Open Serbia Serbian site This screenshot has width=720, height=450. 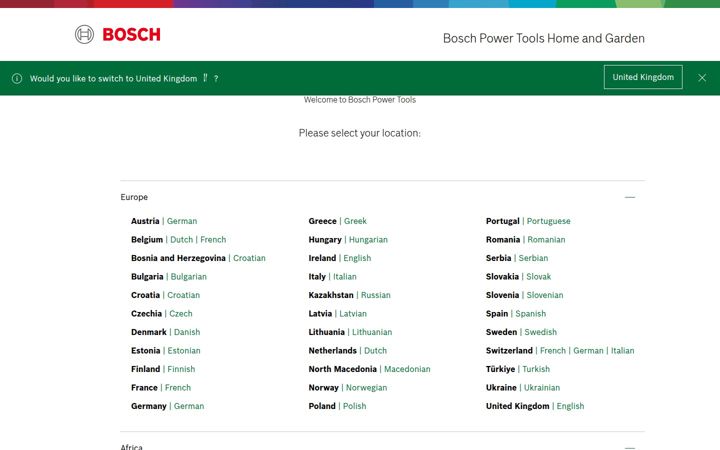pos(533,258)
